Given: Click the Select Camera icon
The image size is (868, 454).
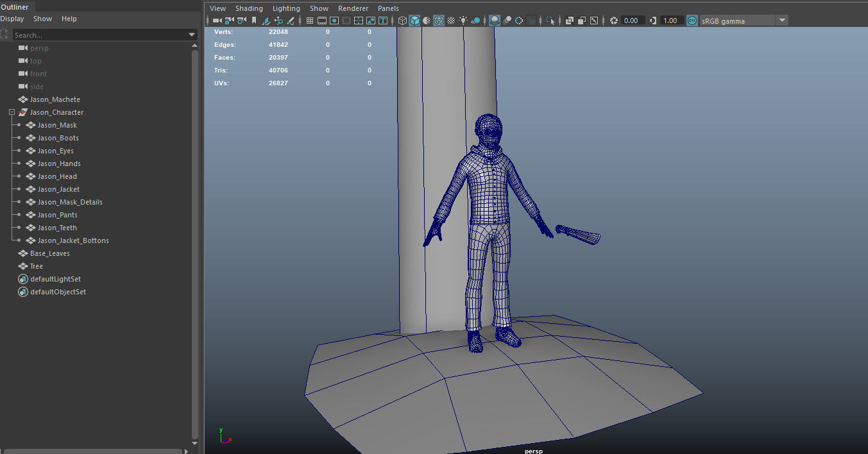Looking at the screenshot, I should [x=217, y=21].
